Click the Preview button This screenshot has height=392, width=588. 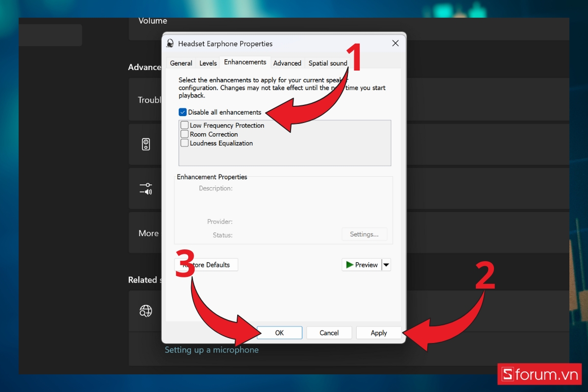pyautogui.click(x=362, y=265)
